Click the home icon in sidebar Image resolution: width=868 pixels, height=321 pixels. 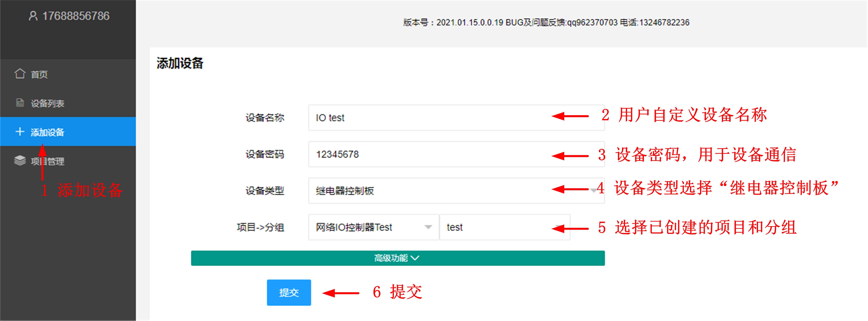click(20, 74)
